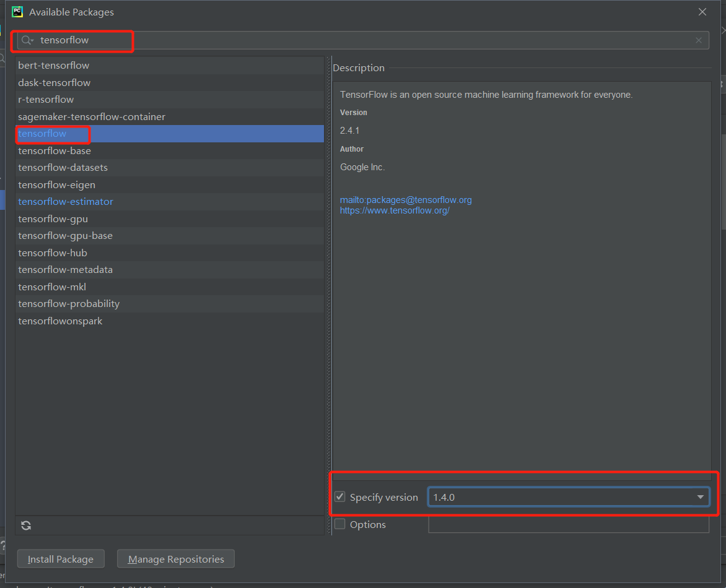Select dask-tensorflow in the package list
Viewport: 726px width, 588px height.
point(170,82)
